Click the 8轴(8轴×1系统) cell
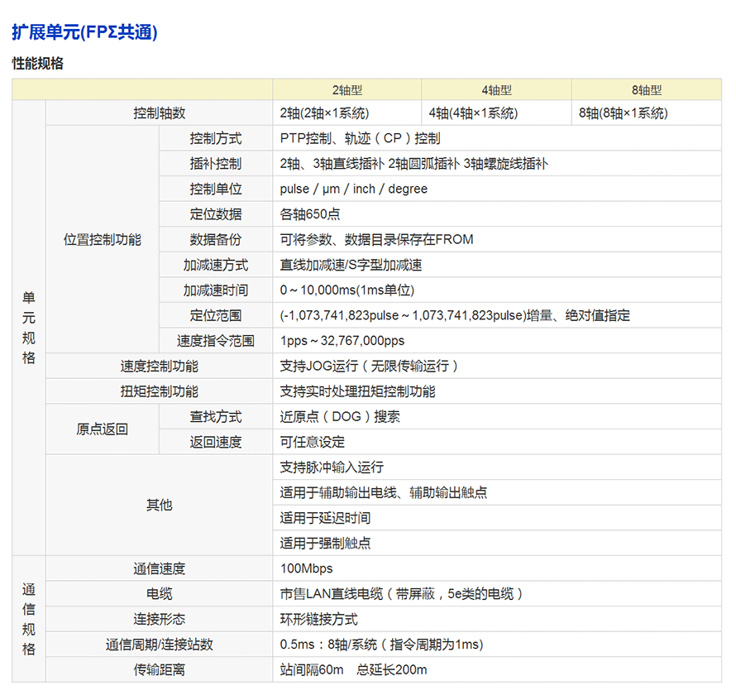This screenshot has width=736, height=700. 623,113
